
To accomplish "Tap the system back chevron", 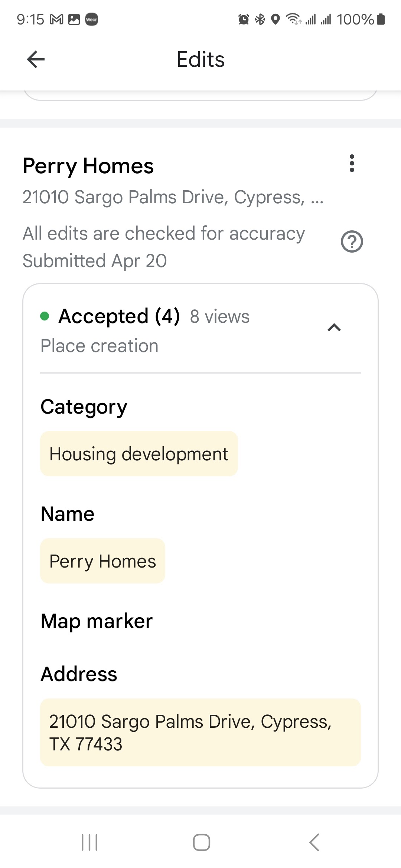I will (x=314, y=842).
